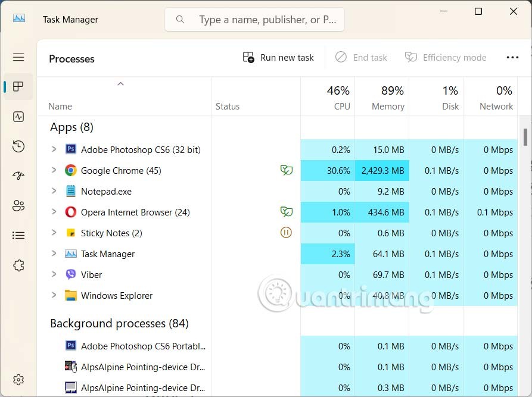Expand the Opera Internet Browser group

pyautogui.click(x=54, y=212)
